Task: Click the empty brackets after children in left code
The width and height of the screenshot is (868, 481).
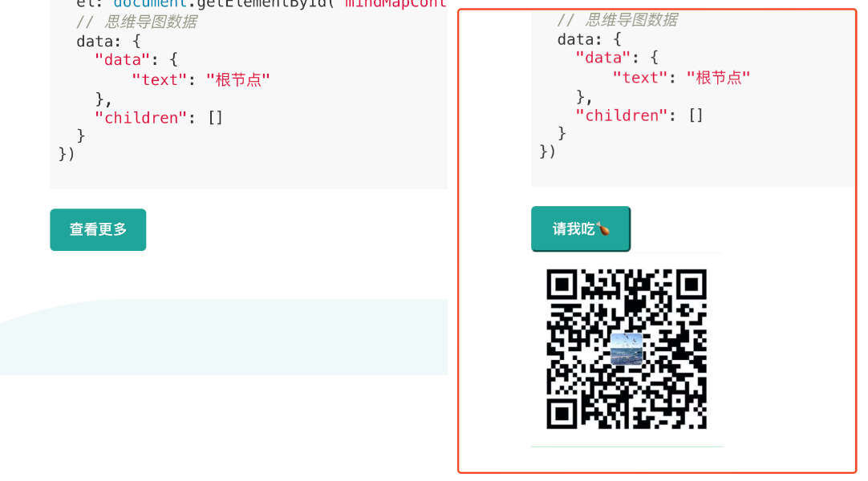Action: pyautogui.click(x=215, y=118)
